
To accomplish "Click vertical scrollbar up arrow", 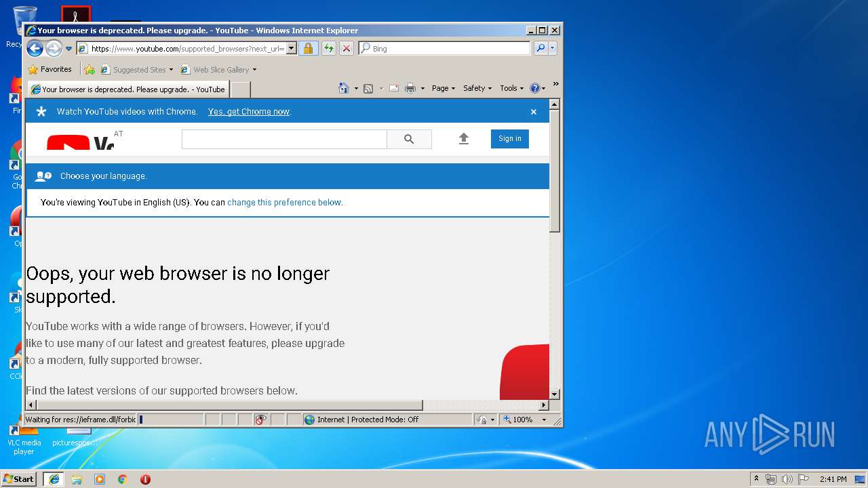I will click(555, 104).
